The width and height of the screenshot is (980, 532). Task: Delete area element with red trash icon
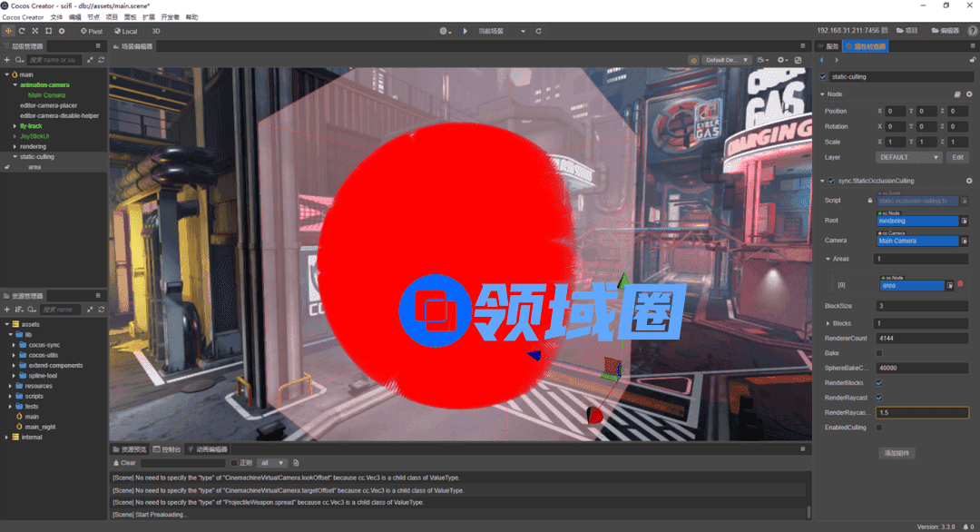960,284
